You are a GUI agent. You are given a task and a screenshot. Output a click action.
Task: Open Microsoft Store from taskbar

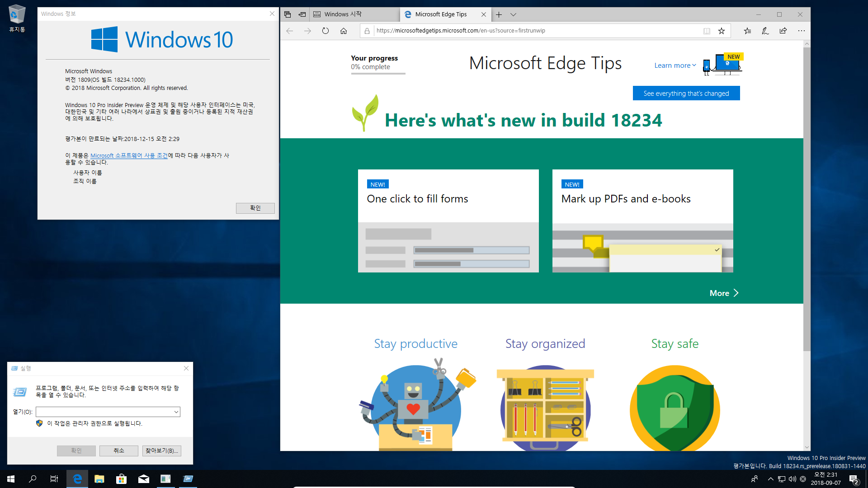click(121, 479)
